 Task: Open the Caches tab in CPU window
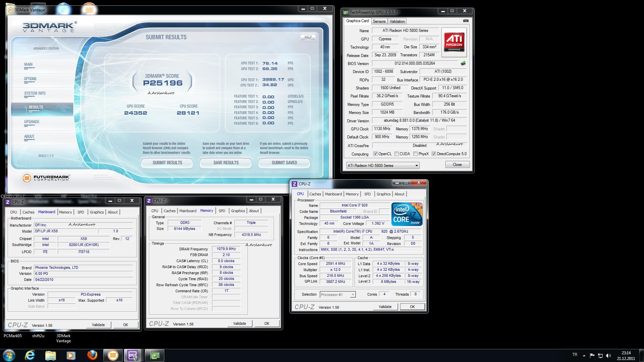[315, 194]
